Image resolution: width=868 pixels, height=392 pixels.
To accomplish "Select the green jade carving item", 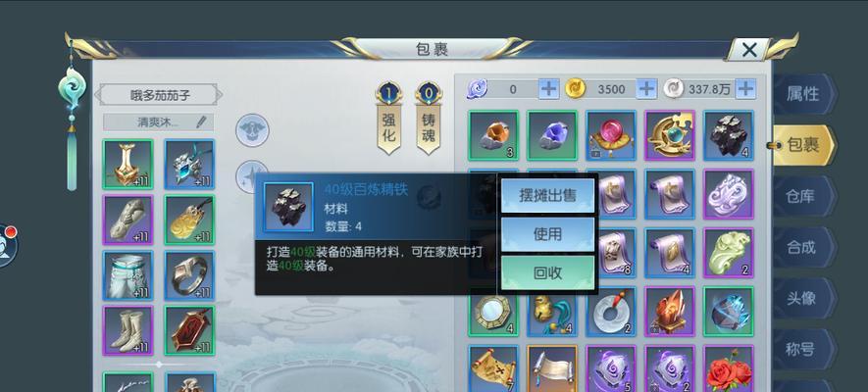I will pos(728,253).
